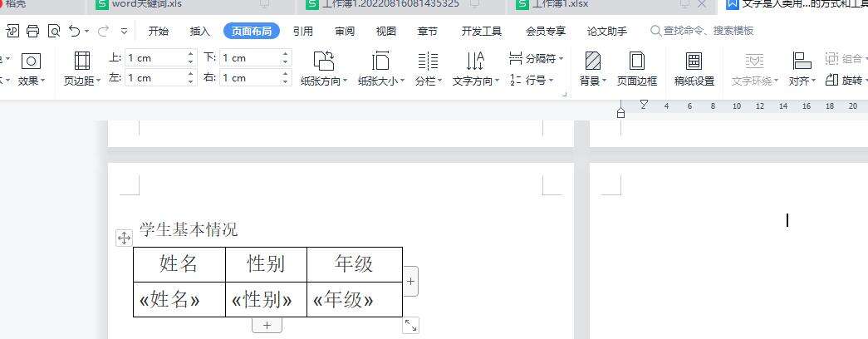Open quick access toolbar customize arrow
Viewport: 868px width, 339px height.
(124, 32)
